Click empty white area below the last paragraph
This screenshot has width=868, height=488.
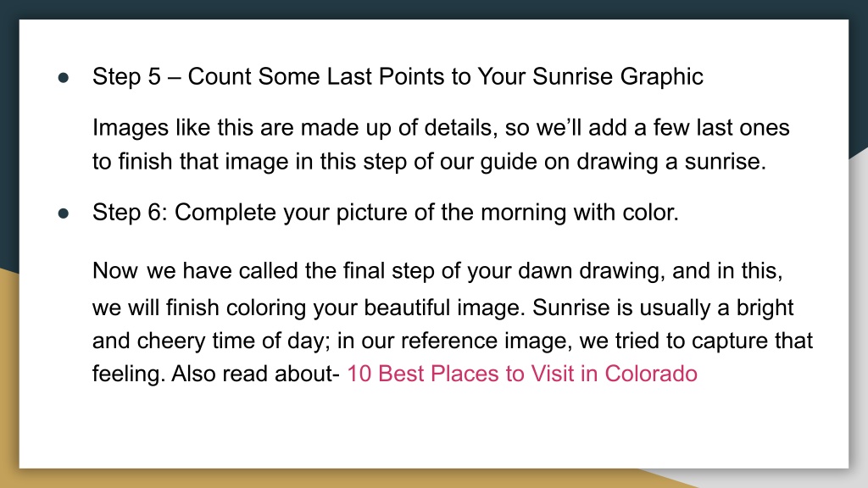(434, 429)
